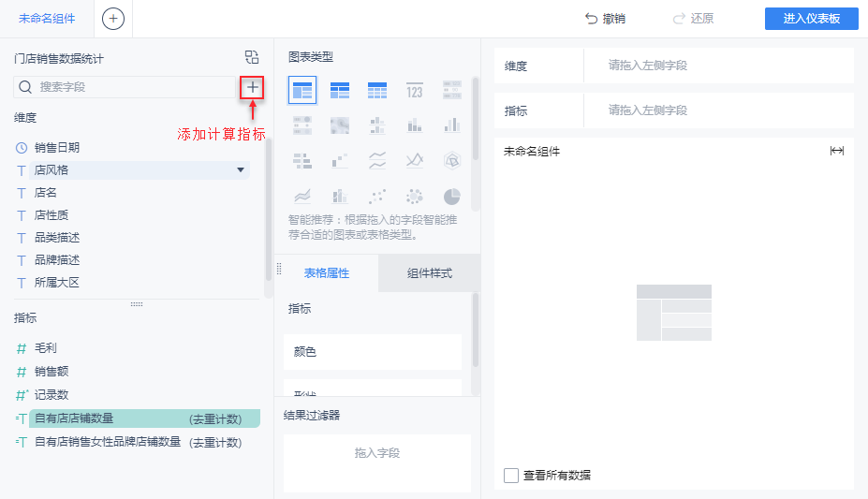Open the 表格属性 tab
Screen dimensions: 868x499
click(x=327, y=273)
